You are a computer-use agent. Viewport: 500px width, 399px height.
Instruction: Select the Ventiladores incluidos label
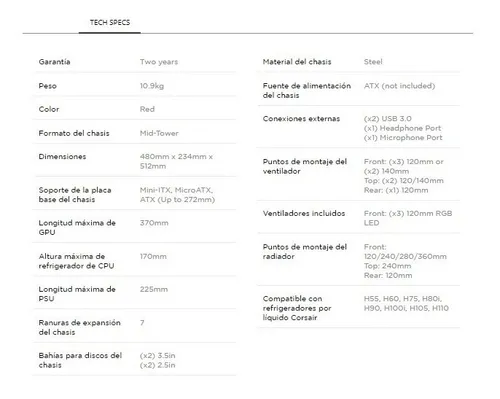click(x=304, y=213)
